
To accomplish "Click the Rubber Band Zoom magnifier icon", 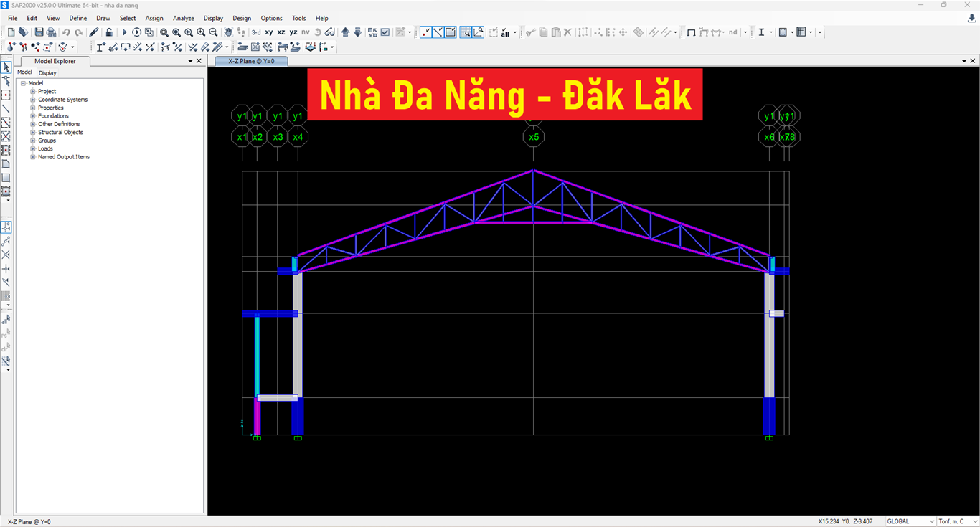I will [x=164, y=32].
